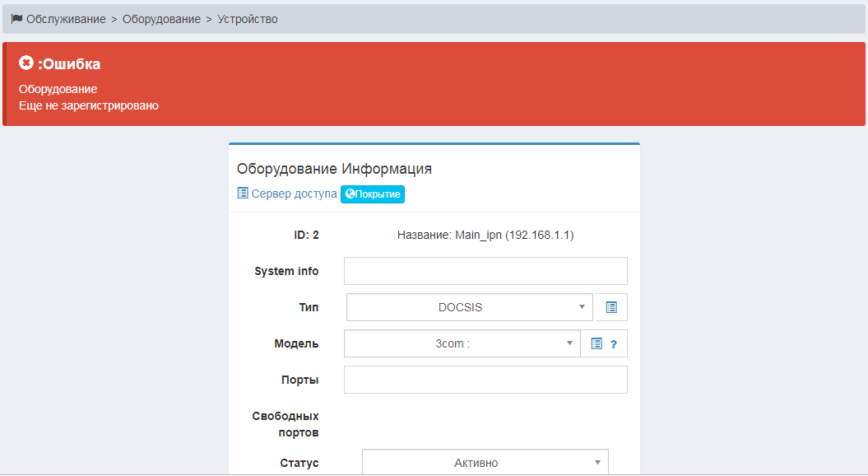Click the error cross icon in the red banner

click(26, 63)
